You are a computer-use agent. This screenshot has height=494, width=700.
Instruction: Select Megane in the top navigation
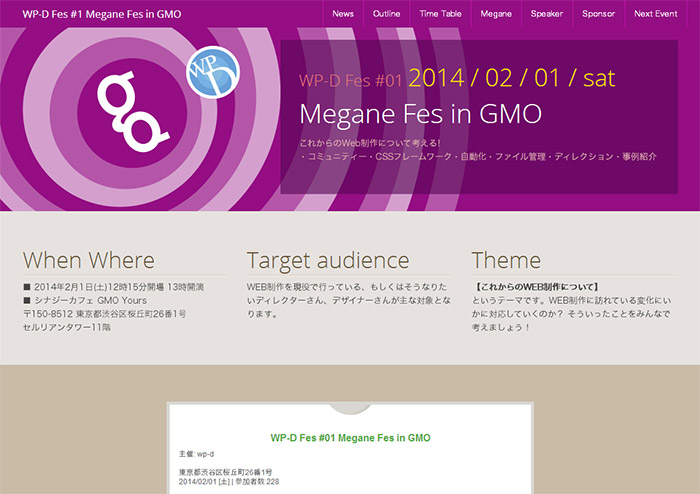496,14
